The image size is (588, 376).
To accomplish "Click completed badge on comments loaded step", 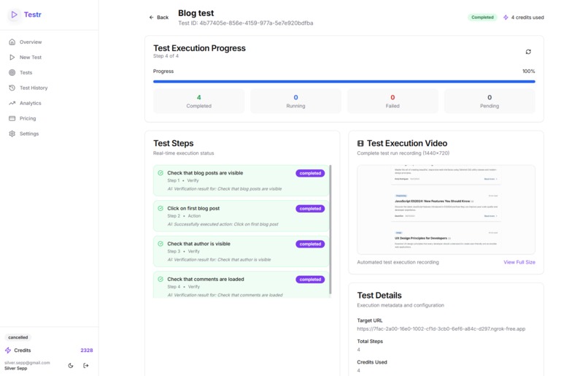I will (x=310, y=280).
